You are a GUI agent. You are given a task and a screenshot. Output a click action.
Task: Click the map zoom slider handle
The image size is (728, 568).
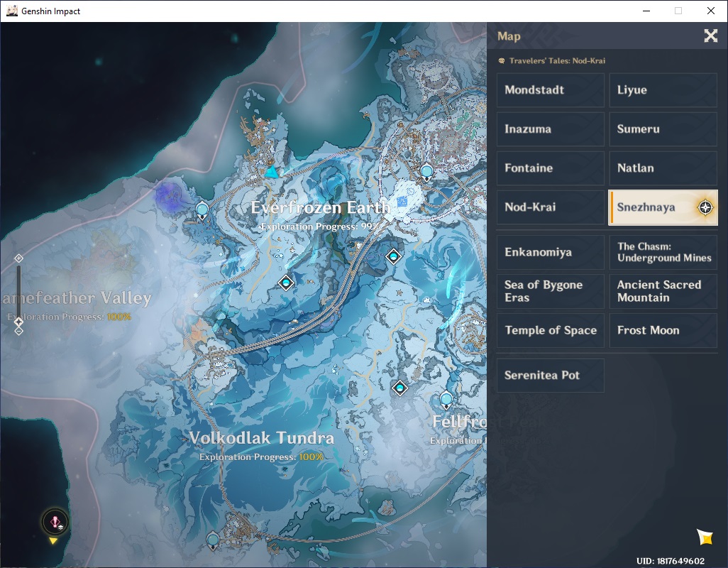pyautogui.click(x=18, y=322)
